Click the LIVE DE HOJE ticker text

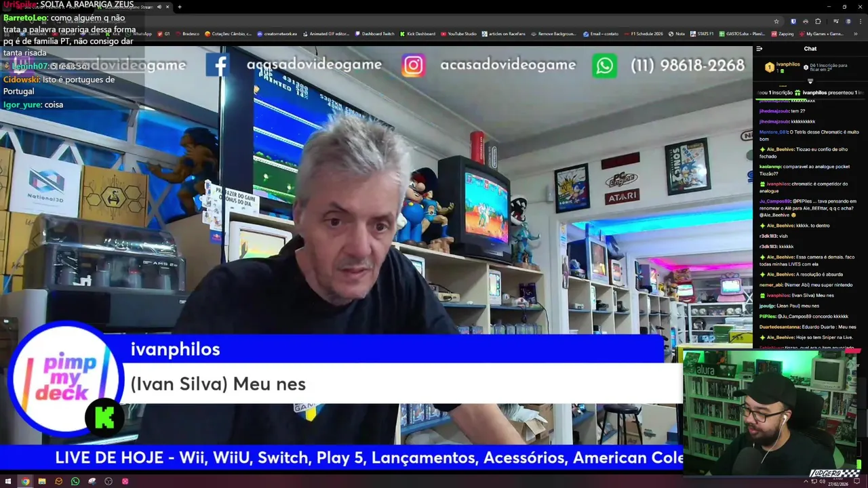[369, 457]
